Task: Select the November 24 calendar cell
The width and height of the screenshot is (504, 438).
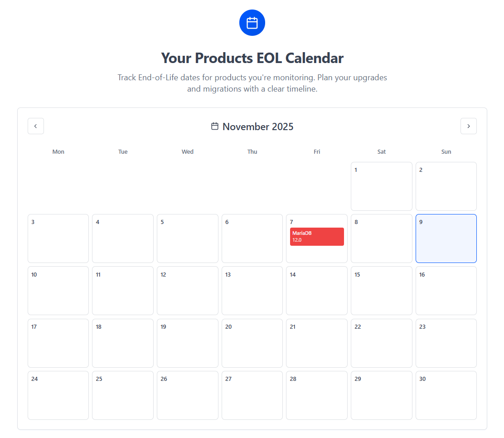Action: click(x=58, y=395)
